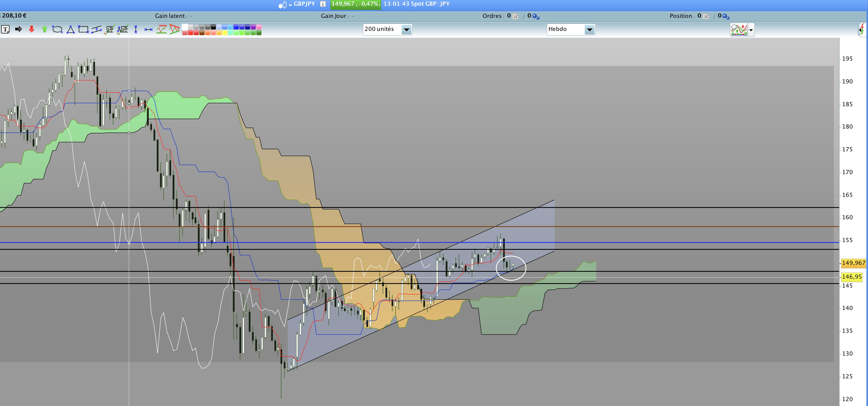Screen dimensions: 868x406
Task: Select the Fibonacci extension tool
Action: tap(122, 29)
